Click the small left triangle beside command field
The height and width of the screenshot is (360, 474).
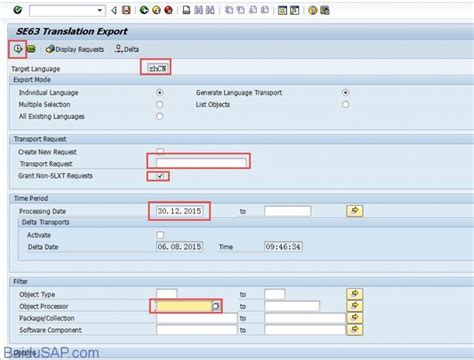point(114,10)
